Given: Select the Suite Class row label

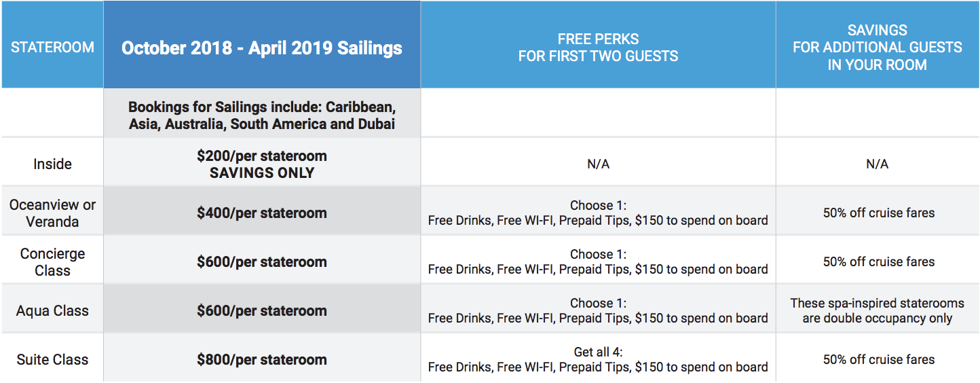Looking at the screenshot, I should click(52, 359).
